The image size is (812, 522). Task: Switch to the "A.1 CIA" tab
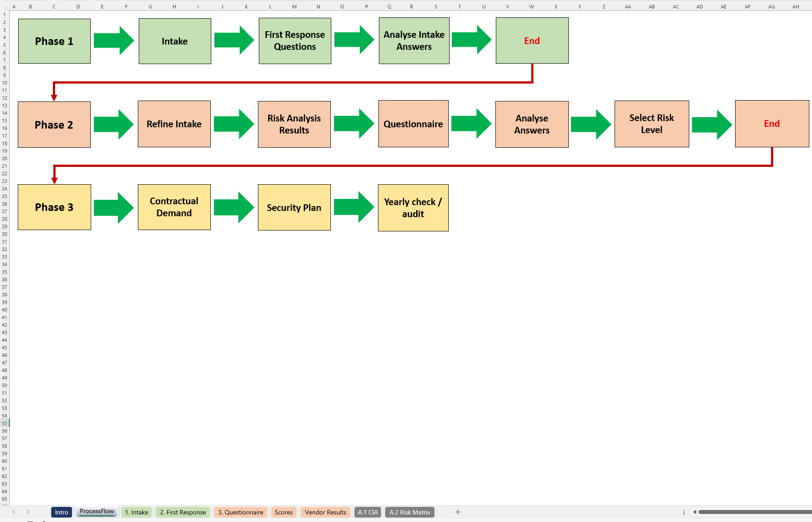(367, 512)
